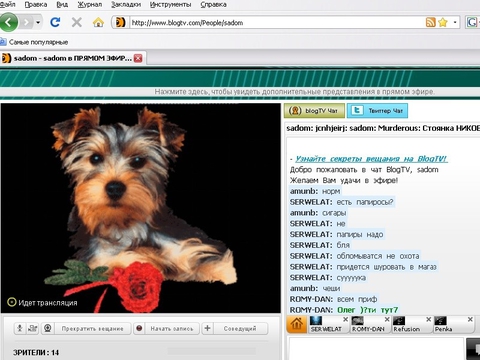Switch to the Твиттер Чат tab
This screenshot has height=360, width=480.
coord(377,111)
